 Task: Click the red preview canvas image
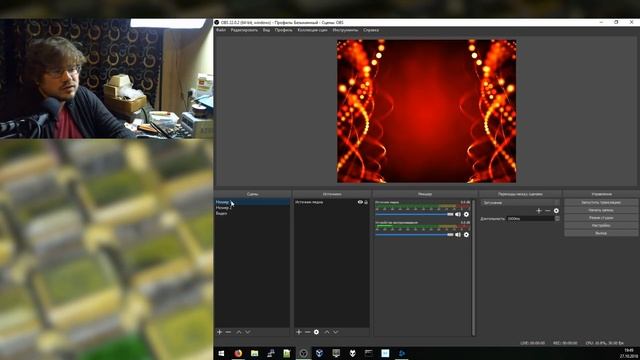coord(427,111)
